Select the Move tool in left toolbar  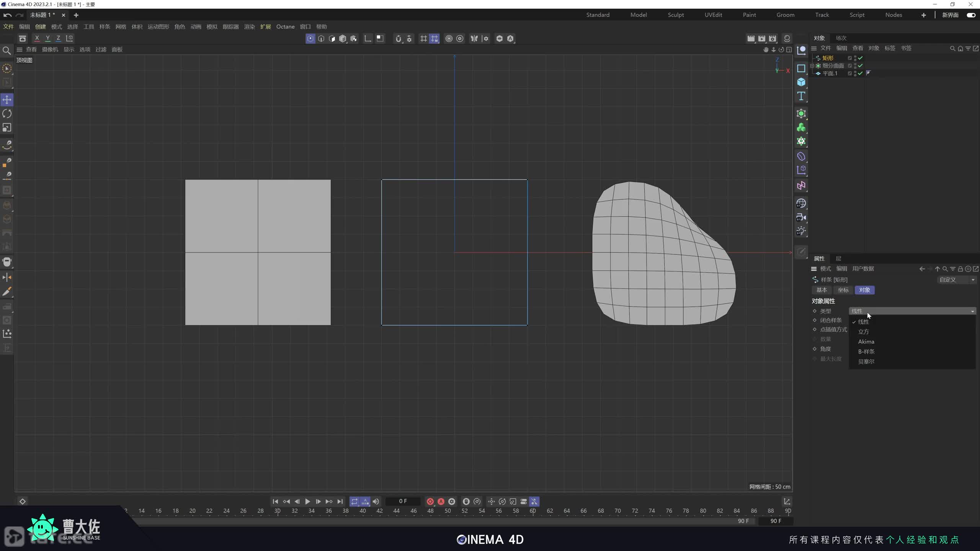click(7, 100)
